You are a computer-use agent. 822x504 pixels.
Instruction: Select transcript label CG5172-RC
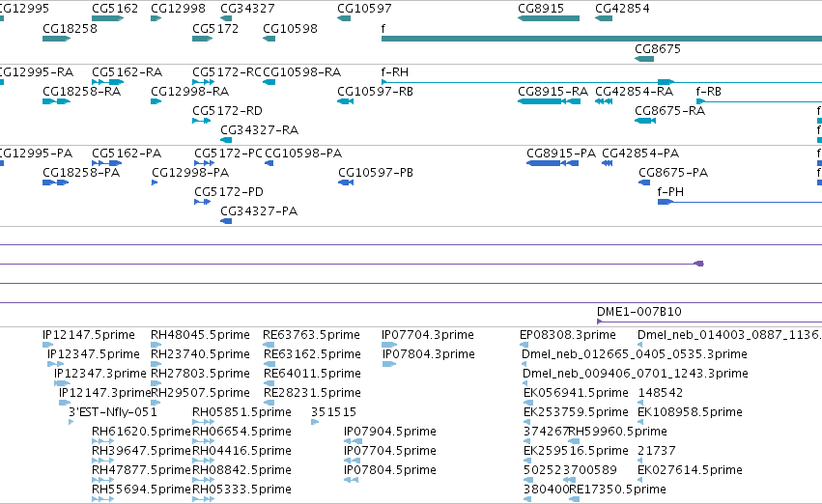click(x=227, y=71)
